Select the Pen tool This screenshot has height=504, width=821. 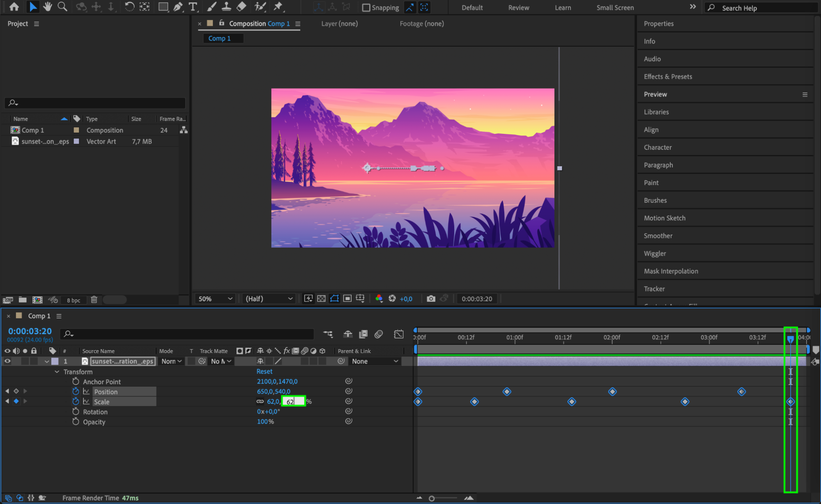click(x=178, y=7)
